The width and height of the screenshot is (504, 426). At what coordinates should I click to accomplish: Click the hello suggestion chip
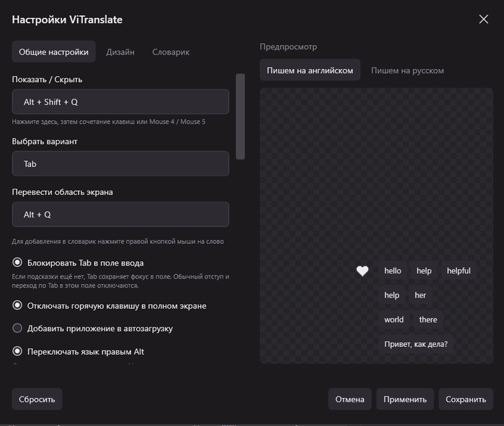393,271
